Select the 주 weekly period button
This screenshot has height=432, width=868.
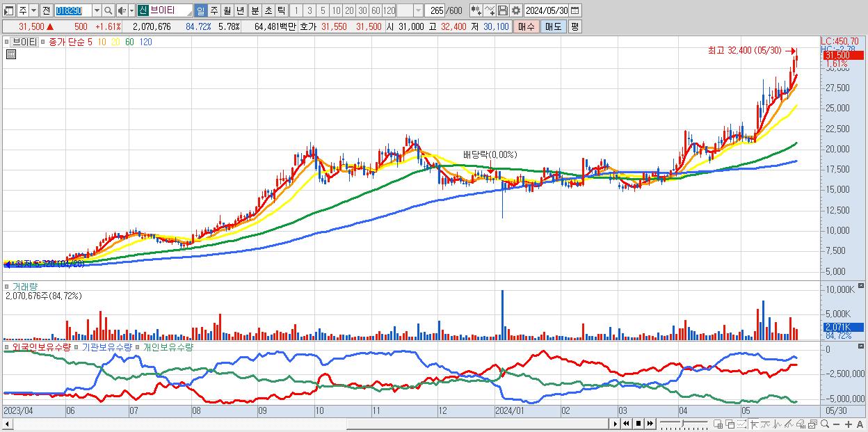(214, 10)
